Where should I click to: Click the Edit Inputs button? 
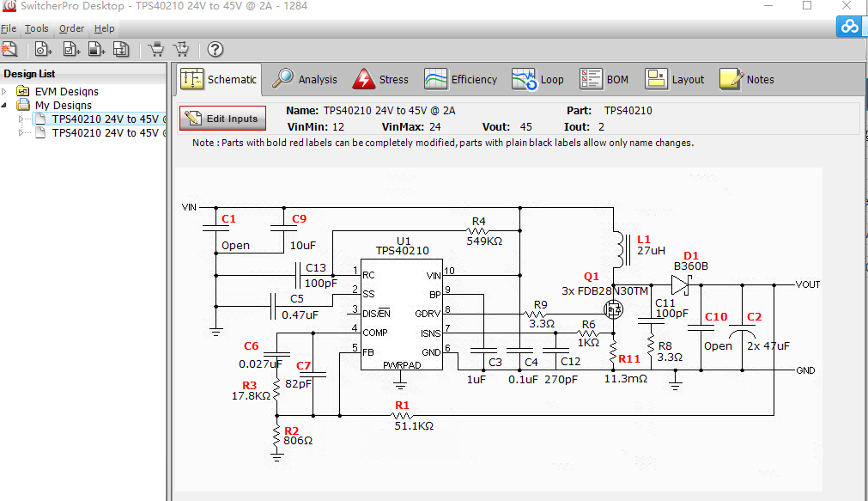(222, 119)
